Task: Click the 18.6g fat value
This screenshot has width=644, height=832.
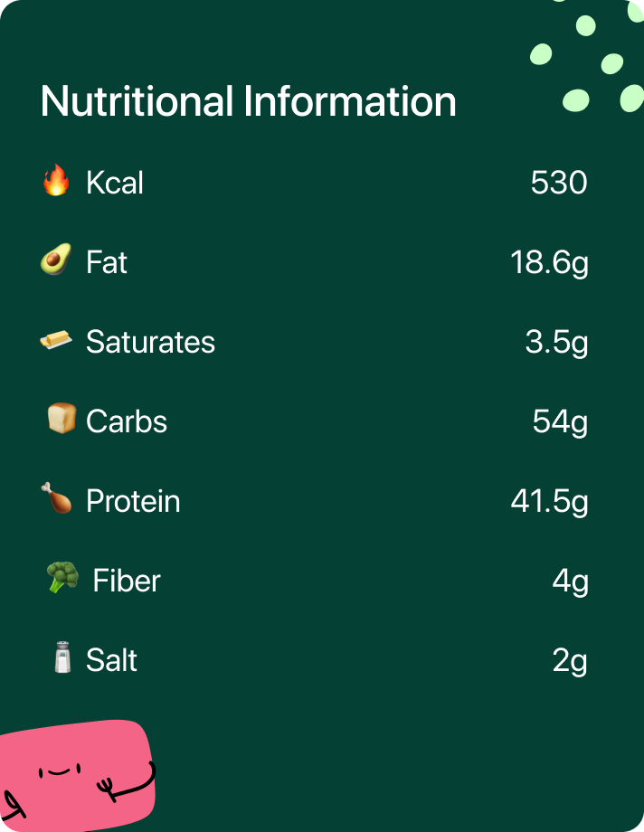Action: (549, 263)
